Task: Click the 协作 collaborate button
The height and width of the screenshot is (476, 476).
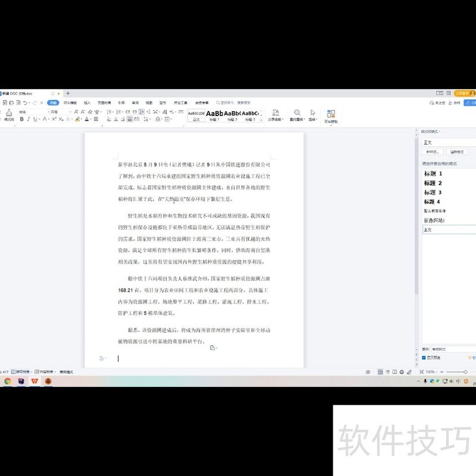Action: pyautogui.click(x=455, y=103)
